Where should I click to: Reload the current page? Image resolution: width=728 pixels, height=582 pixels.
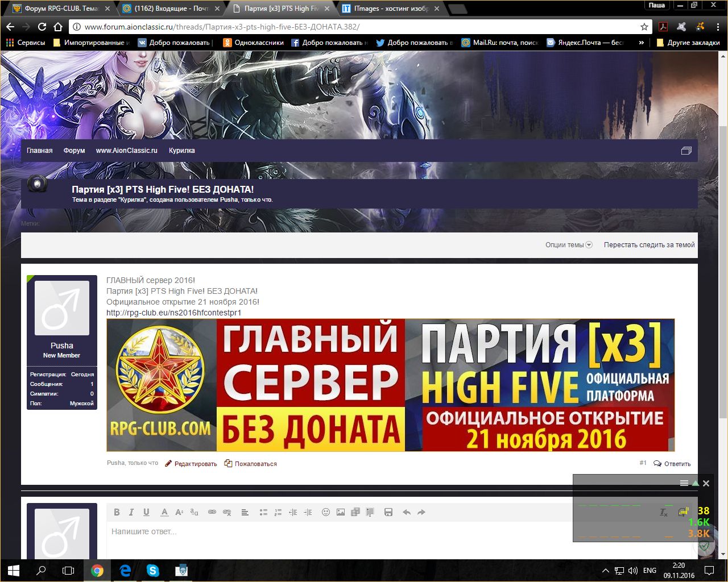[42, 27]
